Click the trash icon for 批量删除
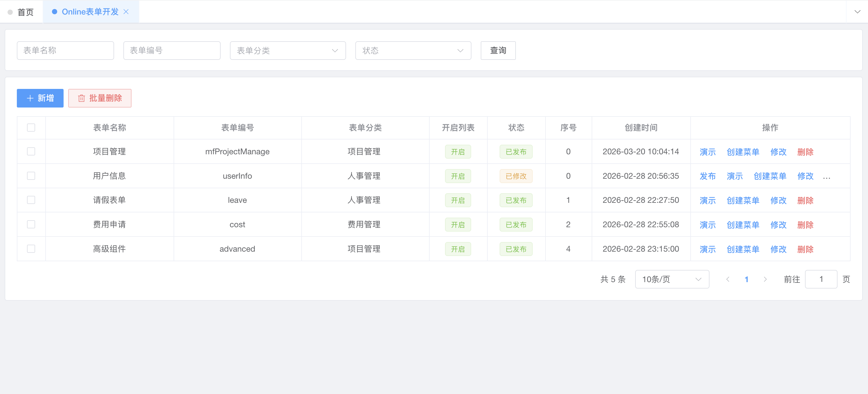 [81, 98]
